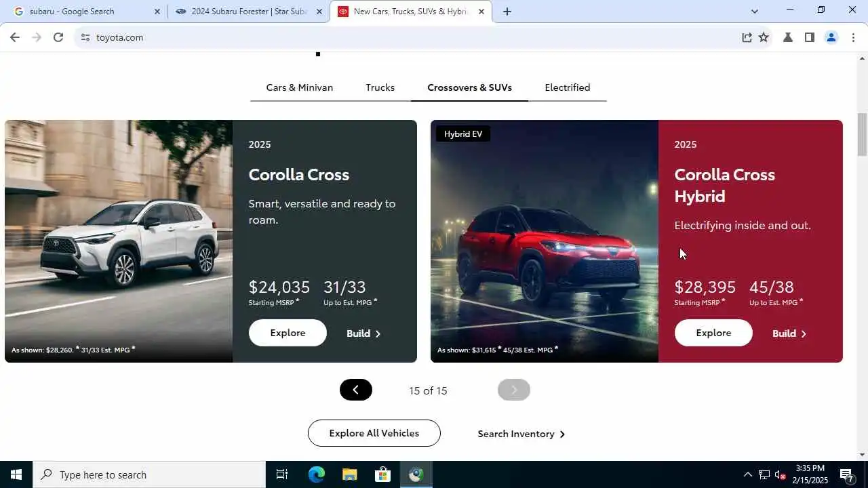868x488 pixels.
Task: Open the notification center icon
Action: pyautogui.click(x=847, y=474)
